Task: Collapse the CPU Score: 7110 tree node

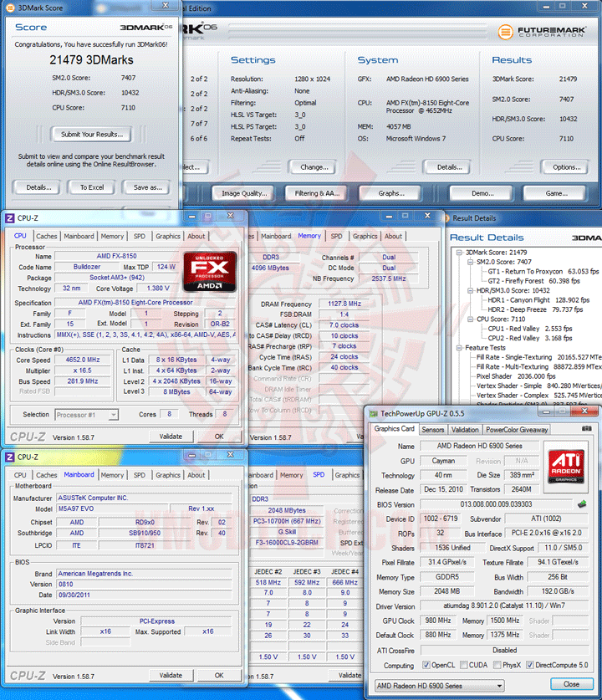Action: (x=470, y=319)
